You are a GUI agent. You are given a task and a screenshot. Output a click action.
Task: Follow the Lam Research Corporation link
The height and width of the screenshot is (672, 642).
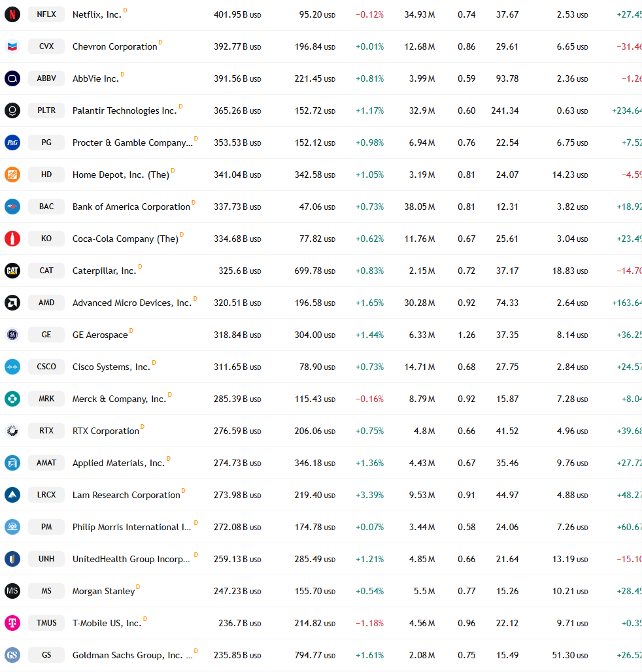point(126,495)
